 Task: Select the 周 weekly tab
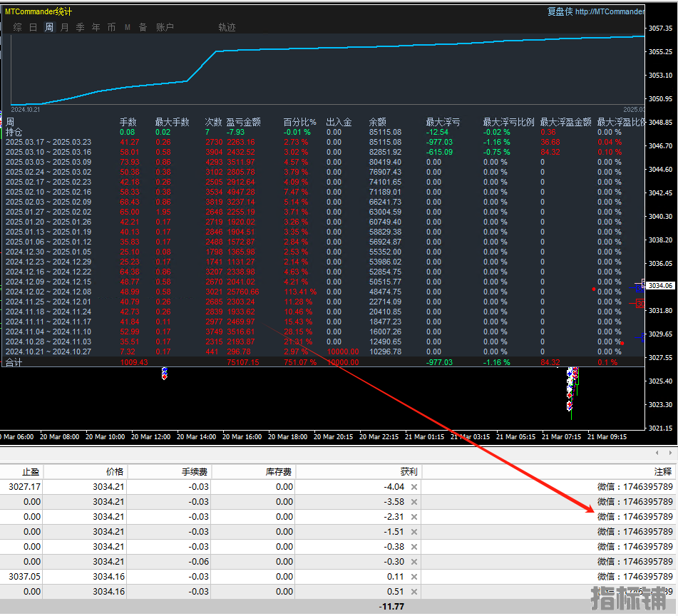(49, 27)
